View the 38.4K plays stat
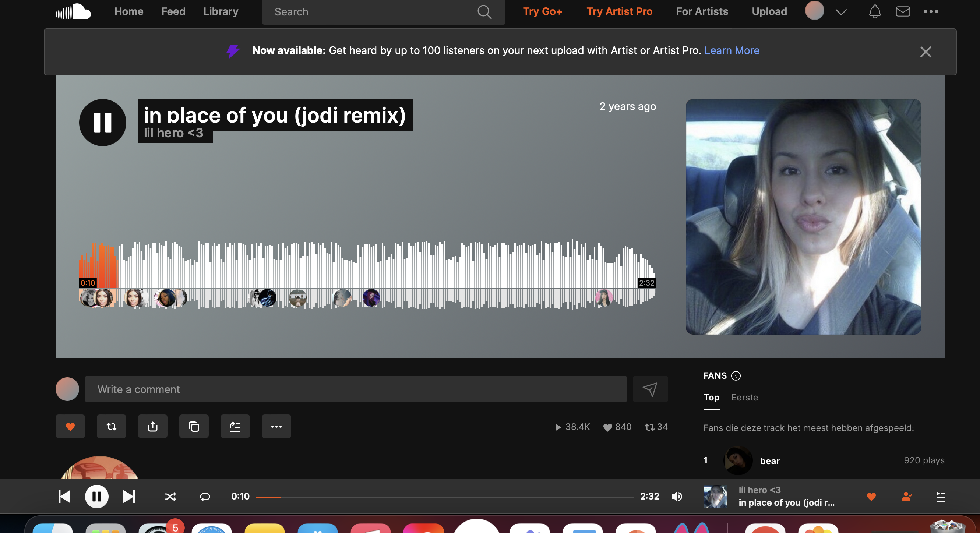The image size is (980, 533). [x=572, y=427]
